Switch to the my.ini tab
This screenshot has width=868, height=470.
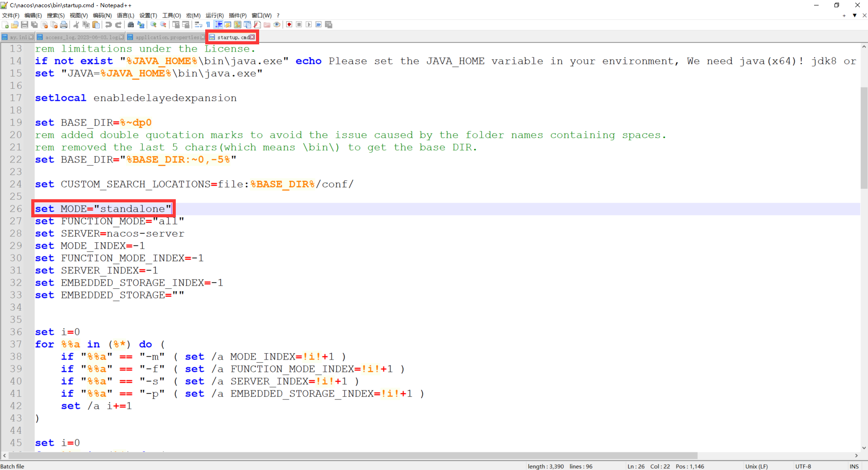[18, 37]
